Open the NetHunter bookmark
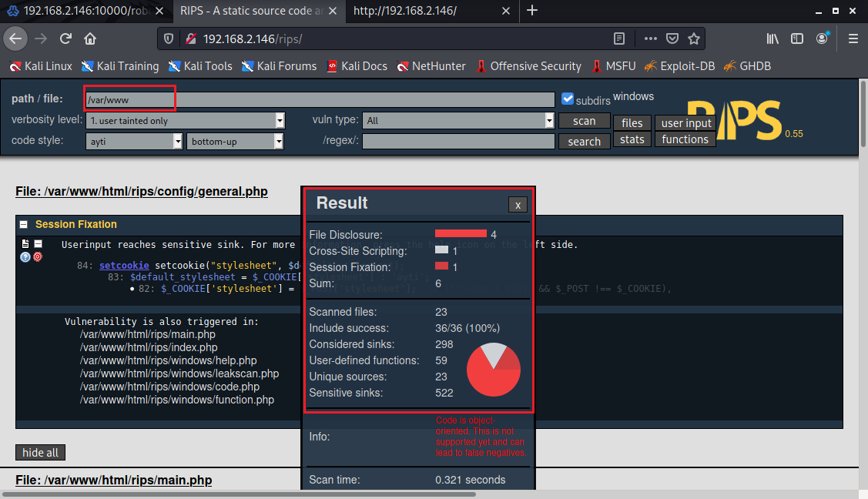The width and height of the screenshot is (868, 499). tap(431, 66)
